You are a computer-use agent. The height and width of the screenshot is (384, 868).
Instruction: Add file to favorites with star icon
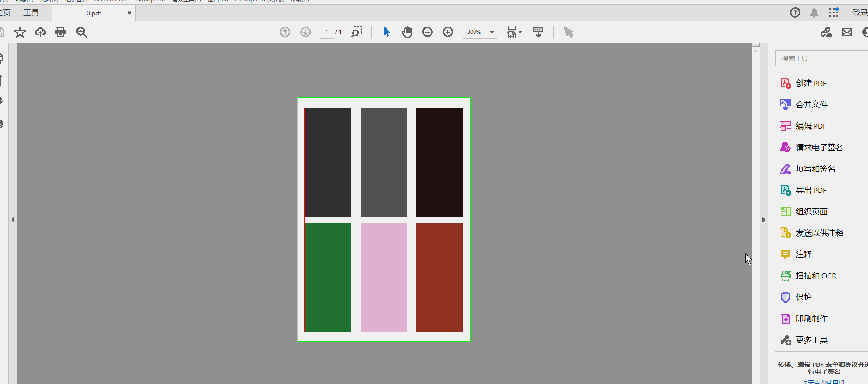20,32
